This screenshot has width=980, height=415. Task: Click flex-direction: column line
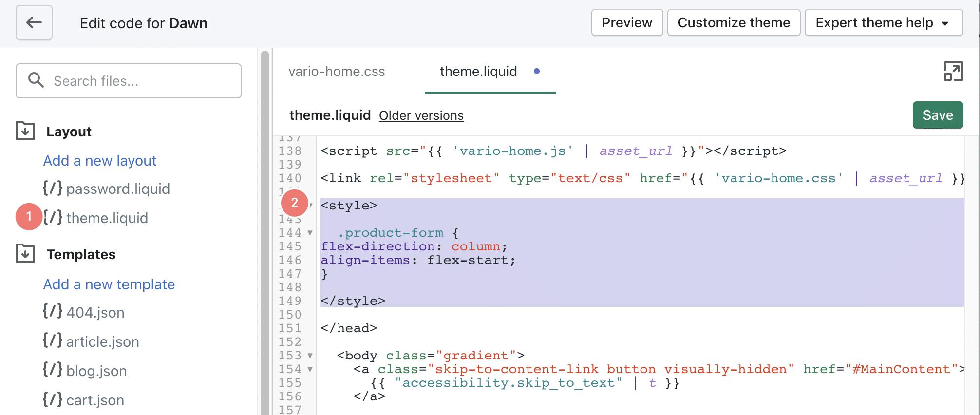[414, 246]
